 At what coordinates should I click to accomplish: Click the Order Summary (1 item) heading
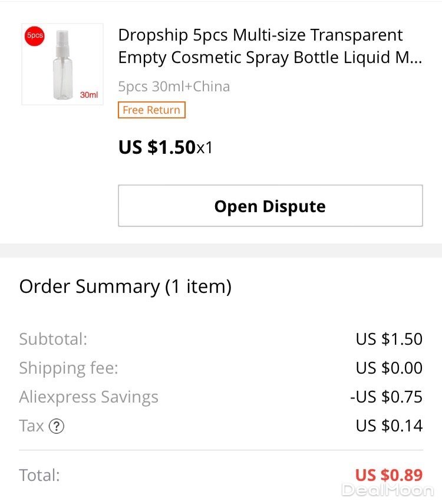[126, 286]
